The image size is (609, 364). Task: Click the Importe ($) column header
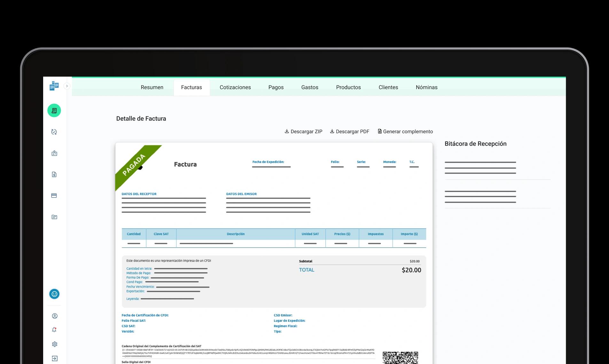tap(409, 234)
